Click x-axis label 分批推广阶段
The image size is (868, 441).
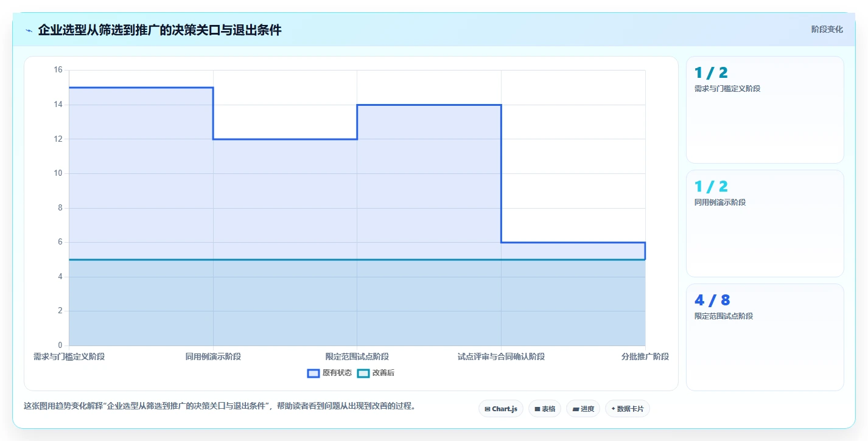[x=645, y=356]
